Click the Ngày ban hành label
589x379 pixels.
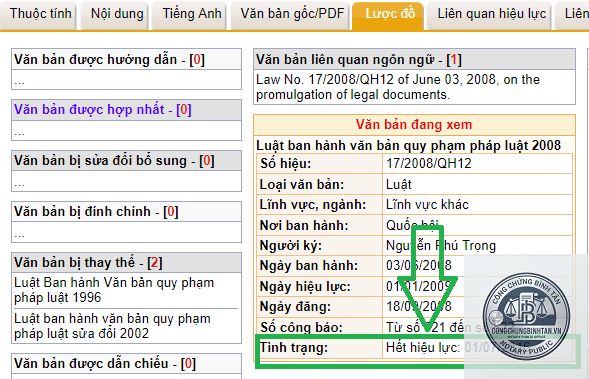(x=309, y=266)
